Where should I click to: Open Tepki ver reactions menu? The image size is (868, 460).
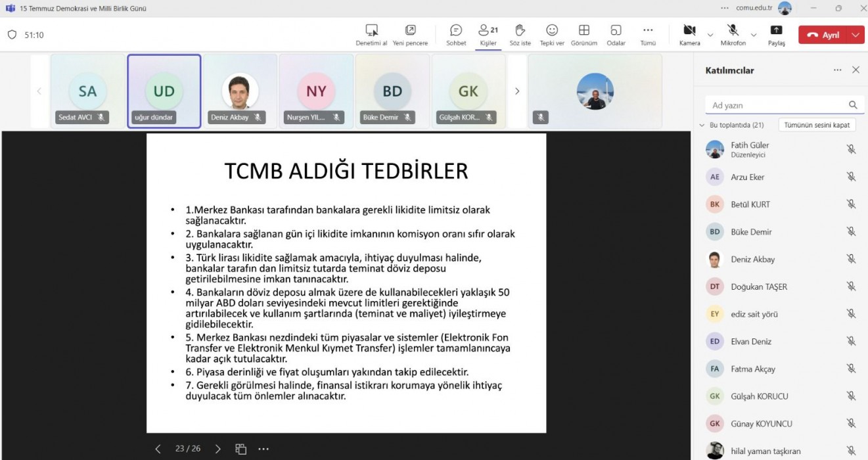[x=552, y=35]
